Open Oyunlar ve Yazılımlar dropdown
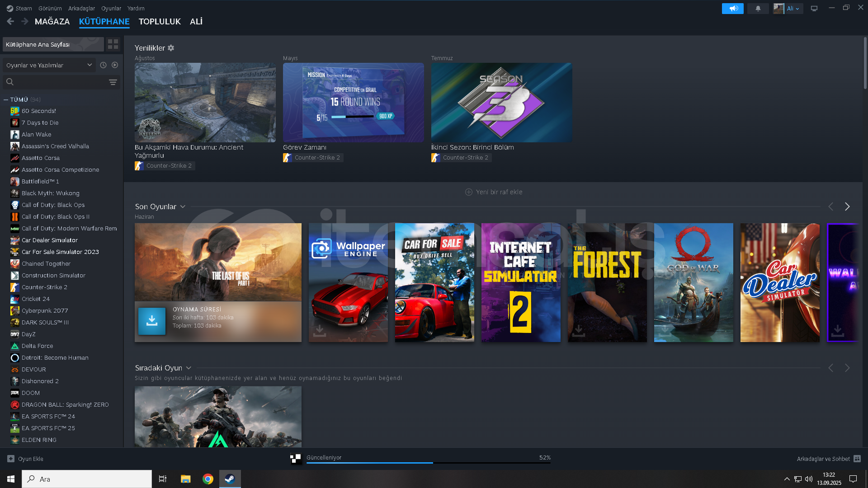Screen dimensions: 868x488 49,65
